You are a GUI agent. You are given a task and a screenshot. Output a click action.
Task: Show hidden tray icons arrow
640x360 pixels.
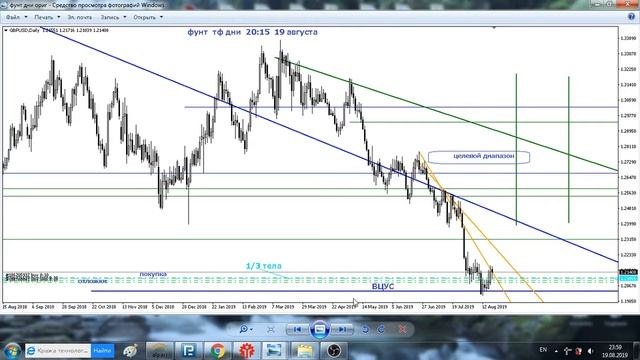click(556, 351)
